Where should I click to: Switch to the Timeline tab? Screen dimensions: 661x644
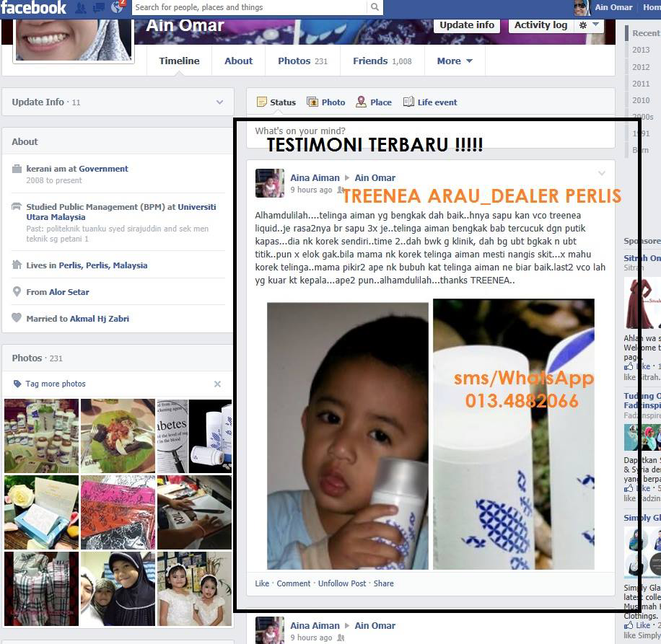coord(179,61)
